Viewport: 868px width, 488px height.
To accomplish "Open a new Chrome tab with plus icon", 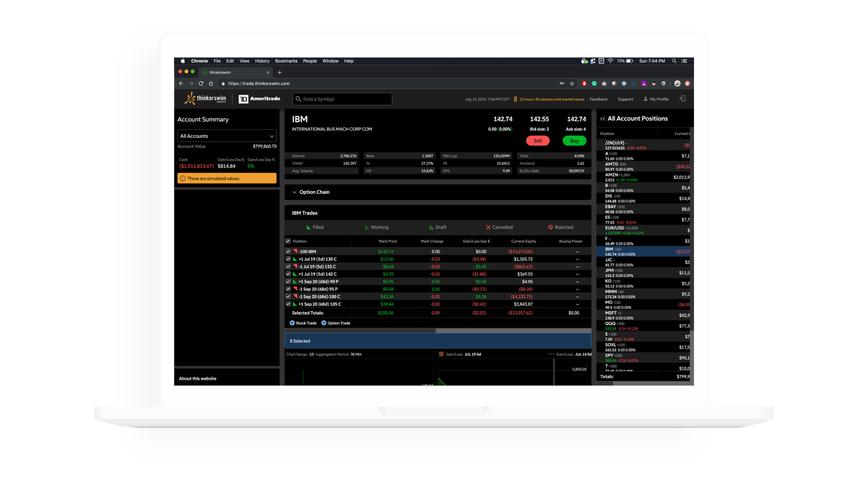I will tap(279, 72).
